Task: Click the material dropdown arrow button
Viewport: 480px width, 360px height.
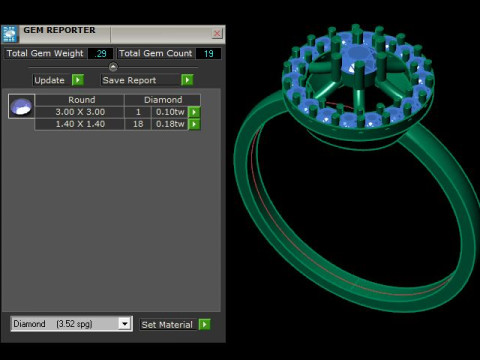Action: tap(125, 324)
